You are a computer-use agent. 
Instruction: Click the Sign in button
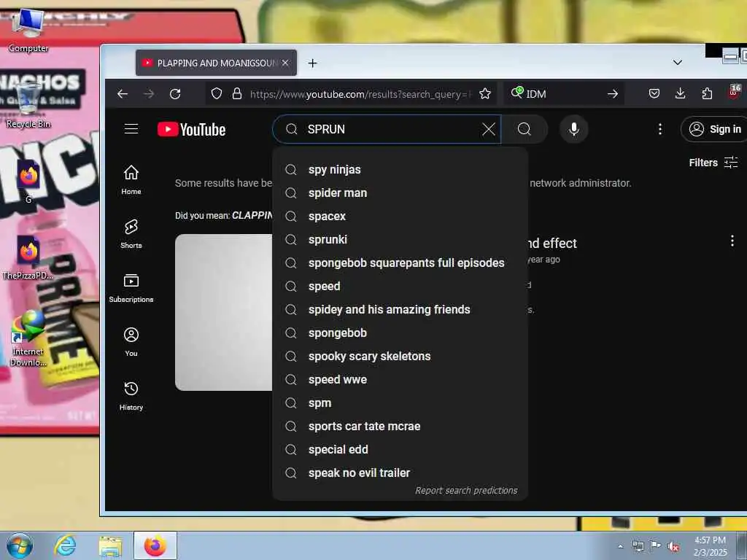pos(713,129)
